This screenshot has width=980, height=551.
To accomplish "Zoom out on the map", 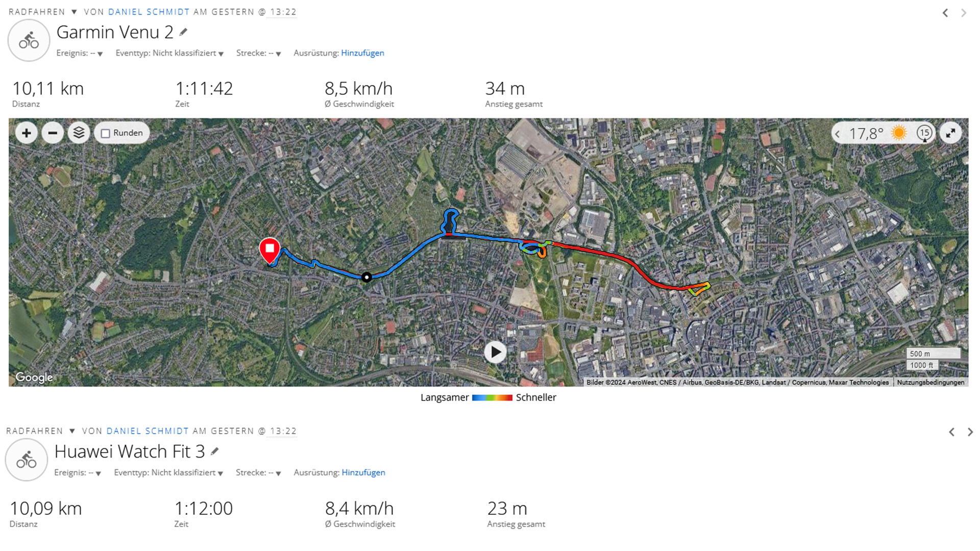I will [x=53, y=133].
